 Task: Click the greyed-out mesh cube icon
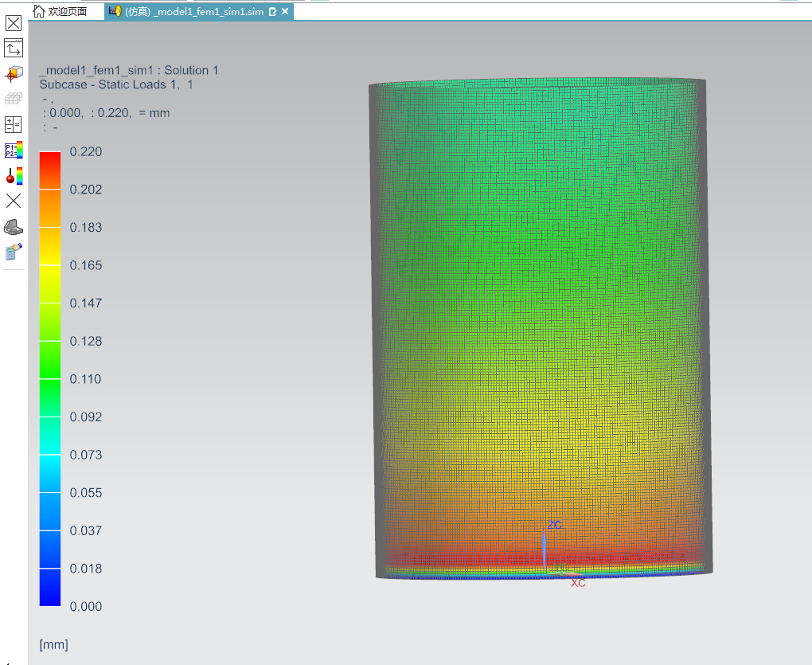tap(14, 100)
